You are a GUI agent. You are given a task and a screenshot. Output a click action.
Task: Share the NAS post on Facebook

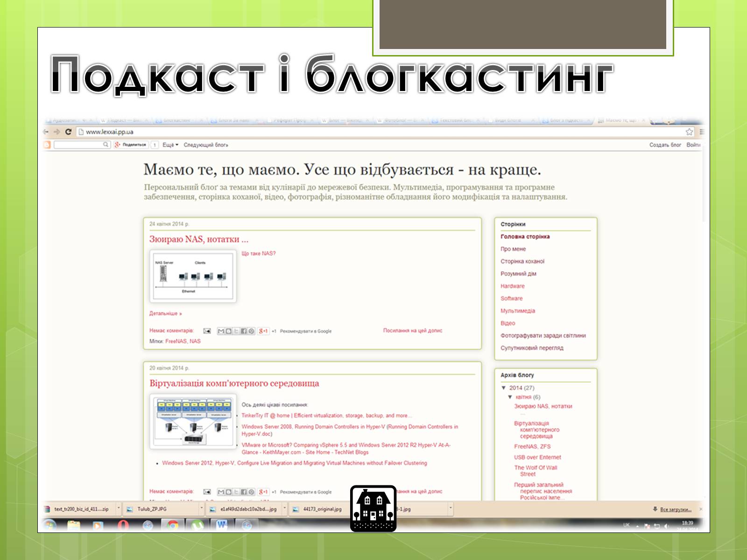pyautogui.click(x=244, y=331)
